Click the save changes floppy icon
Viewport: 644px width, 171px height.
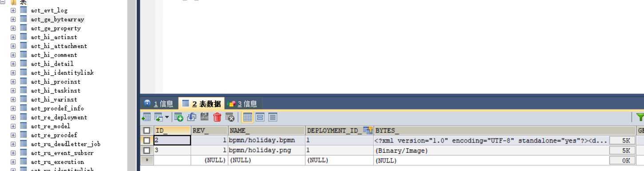pyautogui.click(x=204, y=117)
